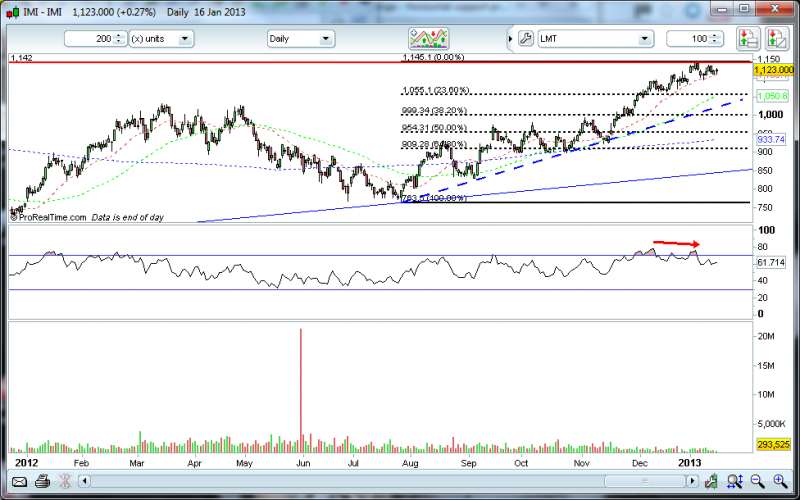The width and height of the screenshot is (800, 500).
Task: Click the pin icon left of the zoom tools
Action: pos(711,482)
